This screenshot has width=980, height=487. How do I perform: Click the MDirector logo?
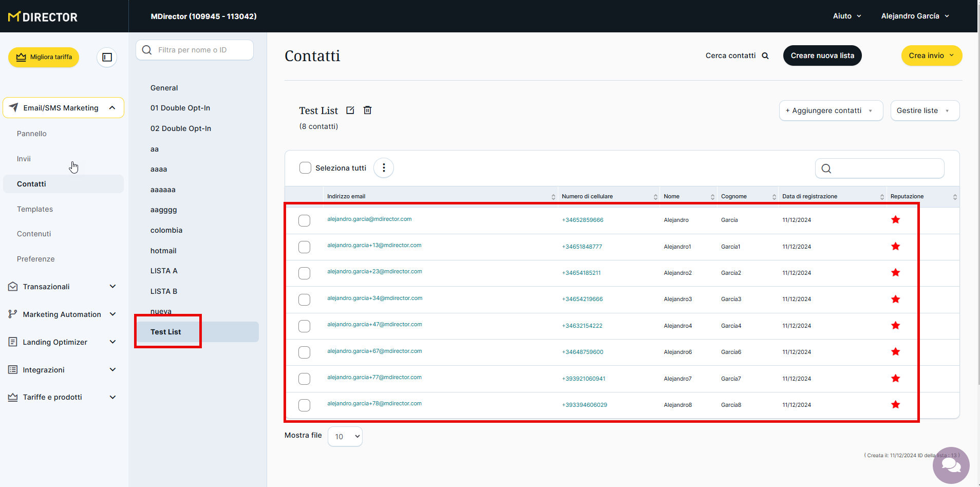pyautogui.click(x=43, y=17)
